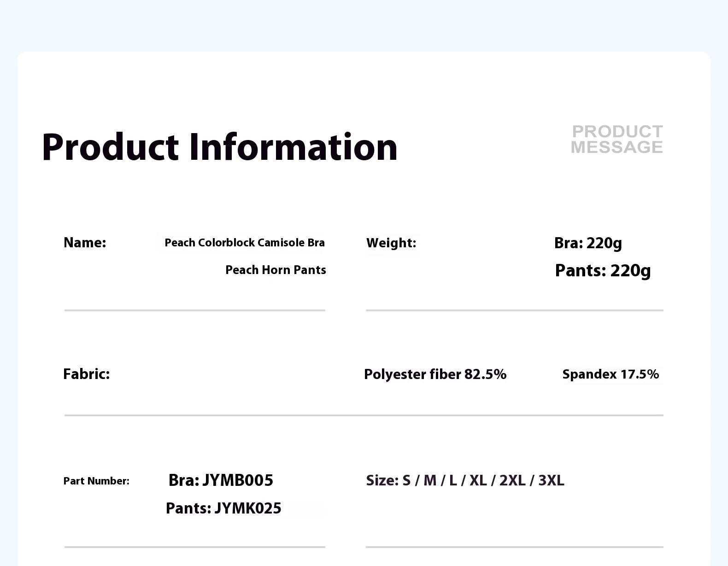Choose size S in size list
This screenshot has width=728, height=566.
[406, 480]
